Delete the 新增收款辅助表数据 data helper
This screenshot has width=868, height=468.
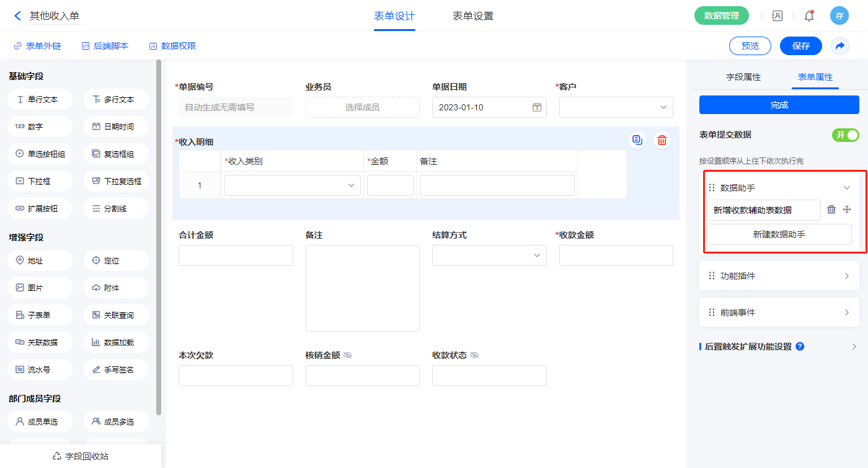tap(831, 210)
